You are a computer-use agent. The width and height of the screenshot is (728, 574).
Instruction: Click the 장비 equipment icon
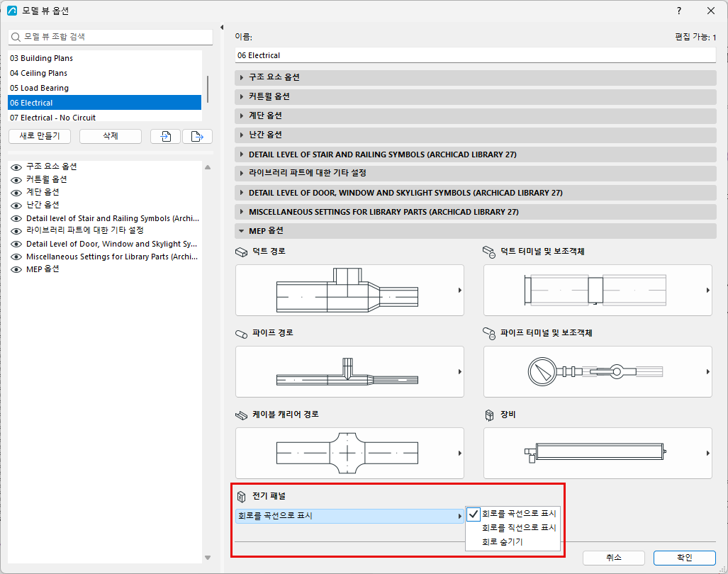click(489, 415)
